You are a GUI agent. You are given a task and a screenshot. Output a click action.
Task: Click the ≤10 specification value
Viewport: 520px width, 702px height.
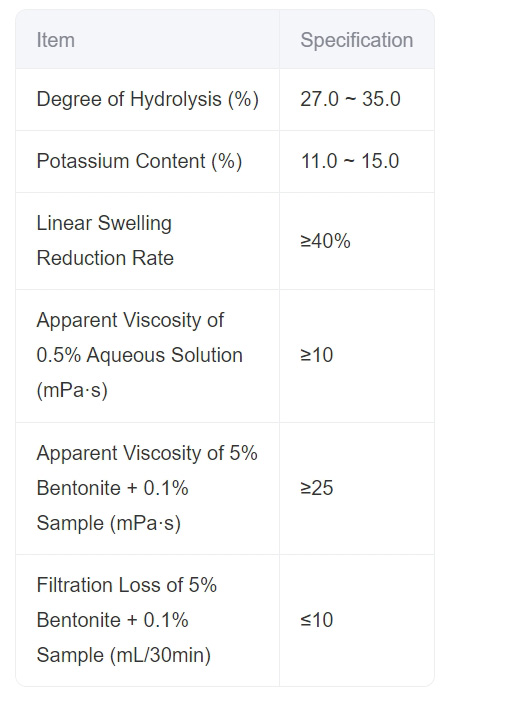317,620
